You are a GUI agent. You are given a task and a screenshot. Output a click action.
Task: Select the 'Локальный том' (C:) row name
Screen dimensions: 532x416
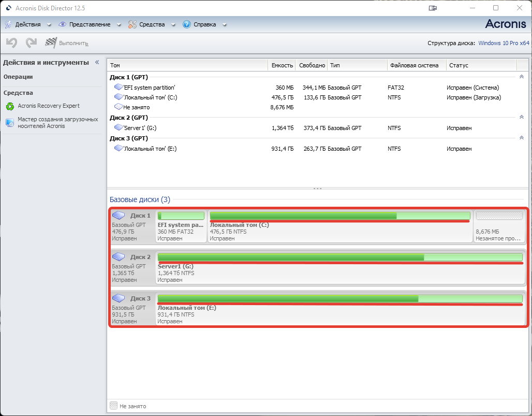(x=150, y=97)
